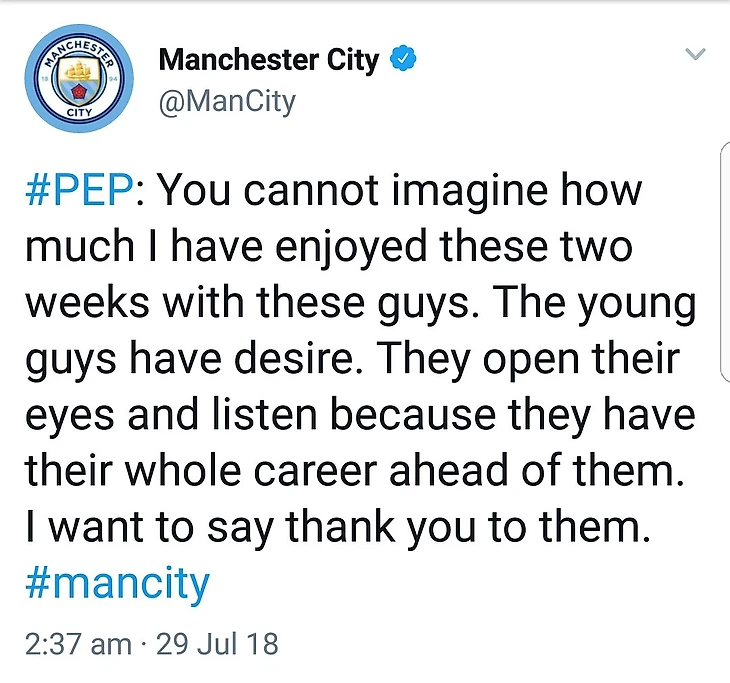Click the 'these two weeks' phrase
Screen dimensions: 730x683
pyautogui.click(x=329, y=274)
